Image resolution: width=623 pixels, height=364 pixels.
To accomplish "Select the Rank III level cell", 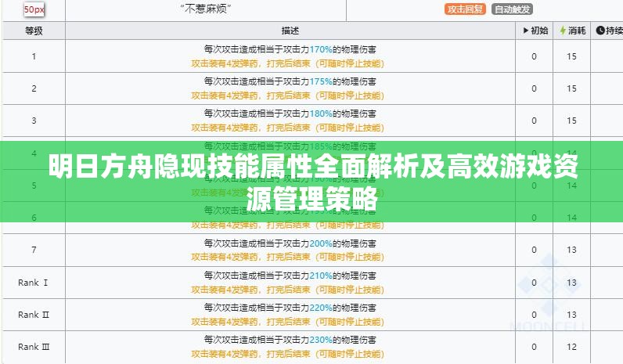I will point(34,347).
